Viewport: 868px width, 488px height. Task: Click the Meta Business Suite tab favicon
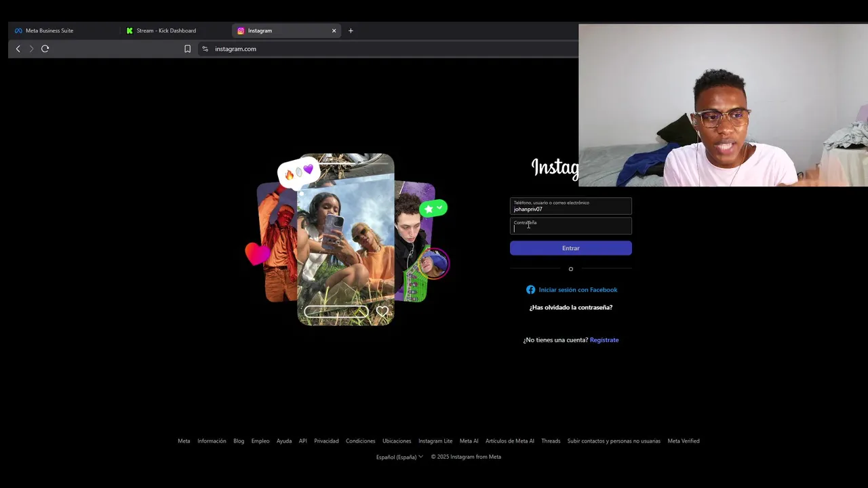click(18, 30)
